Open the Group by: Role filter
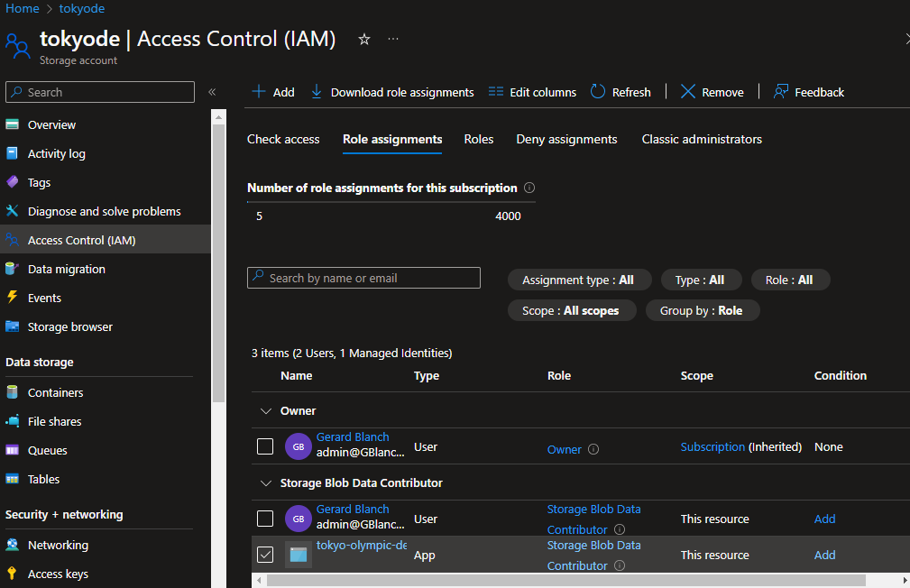The height and width of the screenshot is (588, 910). pos(703,310)
